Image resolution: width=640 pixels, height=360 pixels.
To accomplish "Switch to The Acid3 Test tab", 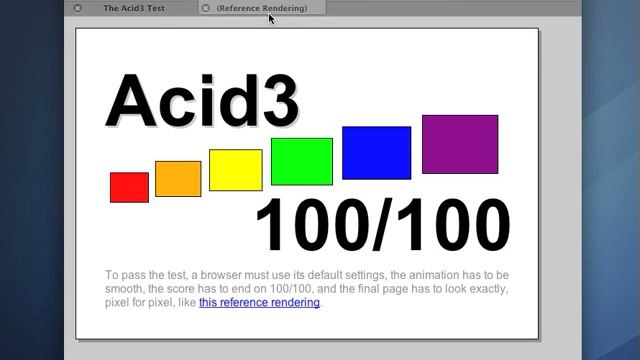I will pyautogui.click(x=134, y=8).
